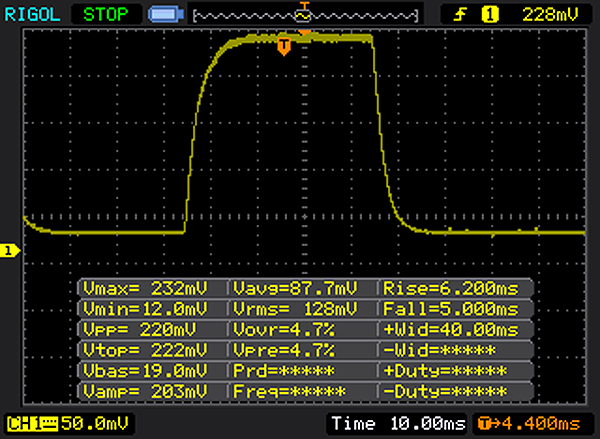This screenshot has width=600, height=439.
Task: Click the Vrms= 128mV measurement
Action: 295,309
